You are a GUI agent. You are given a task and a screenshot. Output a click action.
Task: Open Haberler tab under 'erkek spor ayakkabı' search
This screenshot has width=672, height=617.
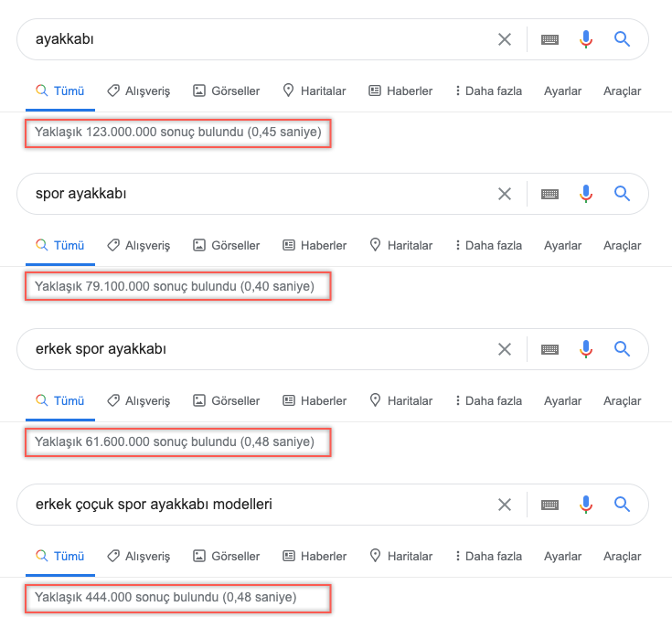[315, 400]
